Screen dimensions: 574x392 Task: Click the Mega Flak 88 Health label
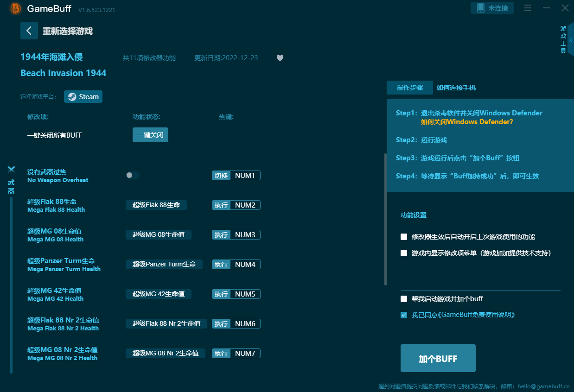coord(56,210)
